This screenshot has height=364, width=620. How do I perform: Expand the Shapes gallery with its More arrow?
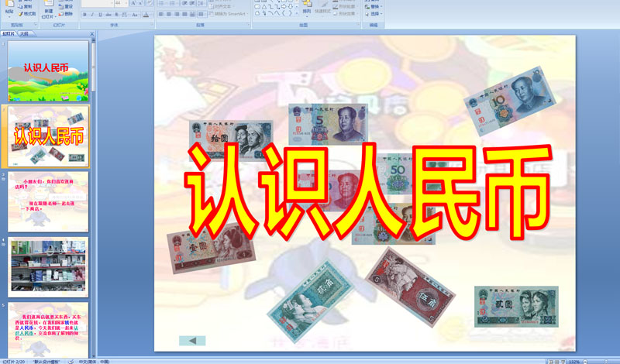click(x=296, y=13)
